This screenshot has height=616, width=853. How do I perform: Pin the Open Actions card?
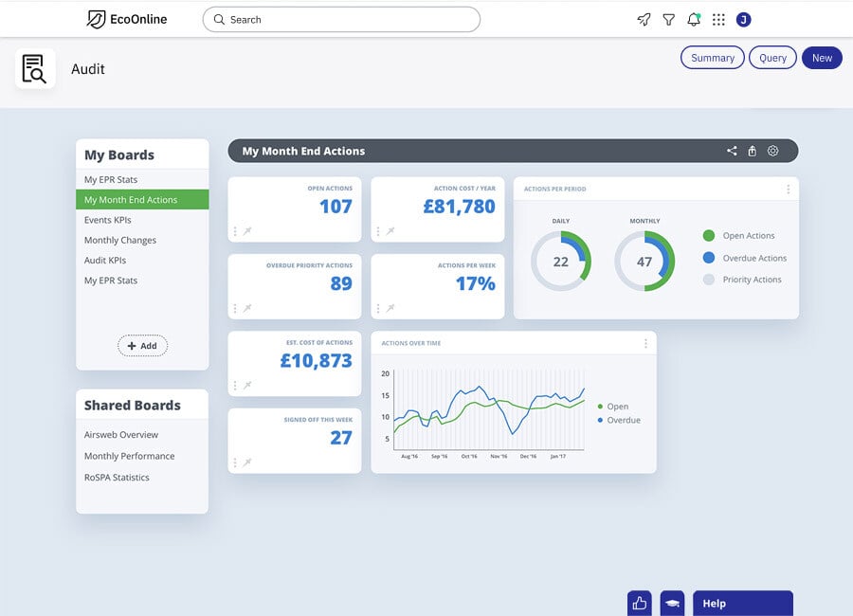pos(247,231)
